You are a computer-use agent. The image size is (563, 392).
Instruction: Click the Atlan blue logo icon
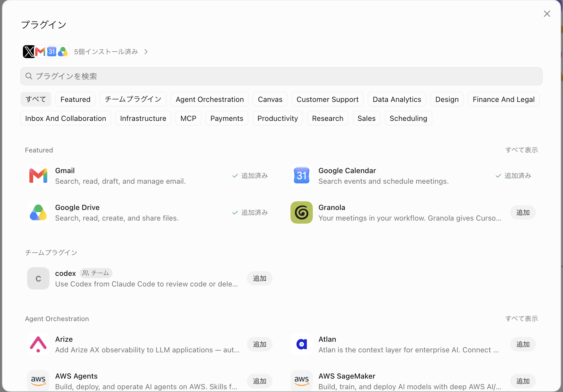tap(302, 344)
